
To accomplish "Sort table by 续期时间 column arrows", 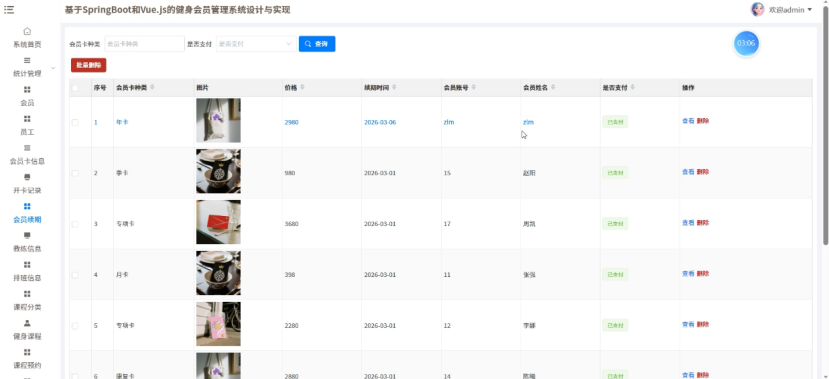I will 394,87.
